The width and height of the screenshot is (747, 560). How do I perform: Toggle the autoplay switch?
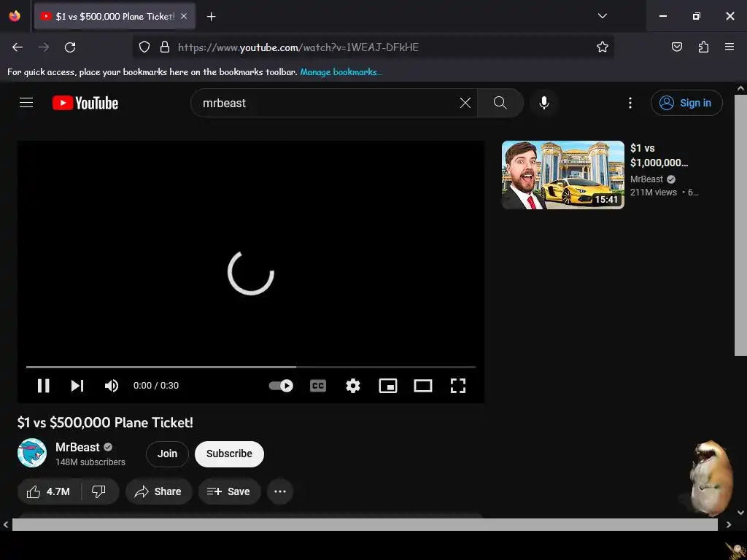[281, 385]
